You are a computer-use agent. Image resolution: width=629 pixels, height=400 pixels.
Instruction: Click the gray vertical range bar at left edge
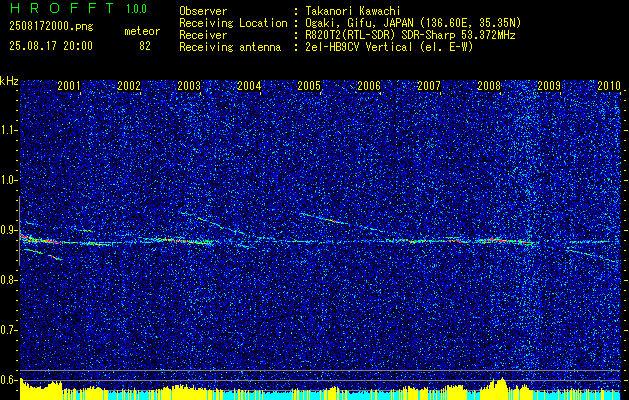click(x=19, y=231)
